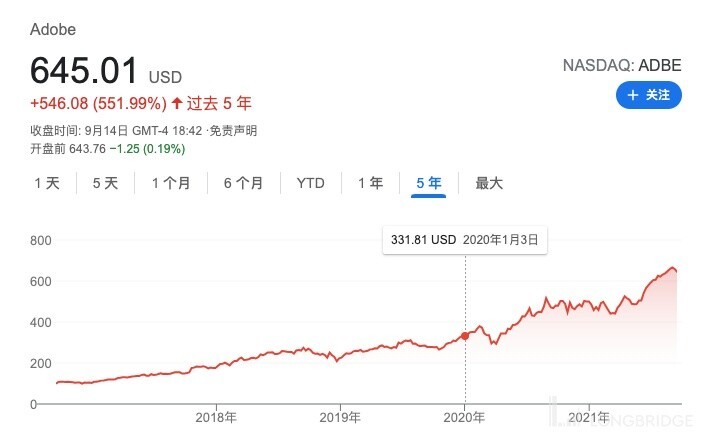Image resolution: width=711 pixels, height=444 pixels.
Task: Click the 645.01 current price figure
Action: coord(85,70)
